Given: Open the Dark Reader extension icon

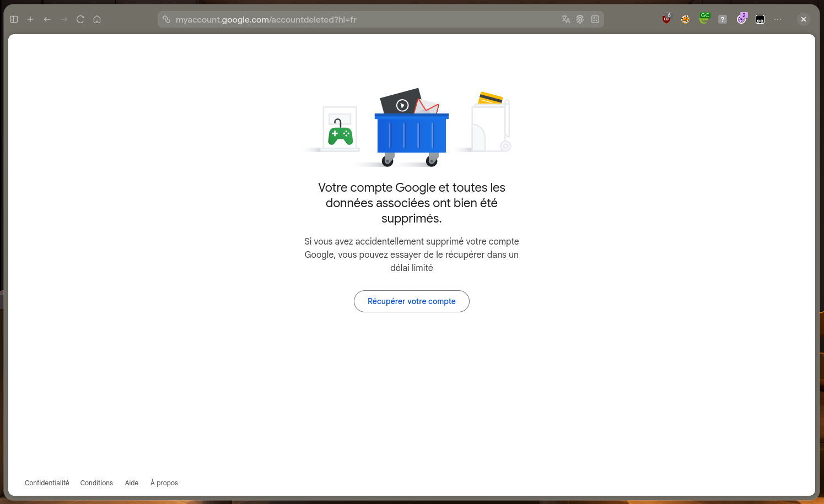Looking at the screenshot, I should pos(685,19).
